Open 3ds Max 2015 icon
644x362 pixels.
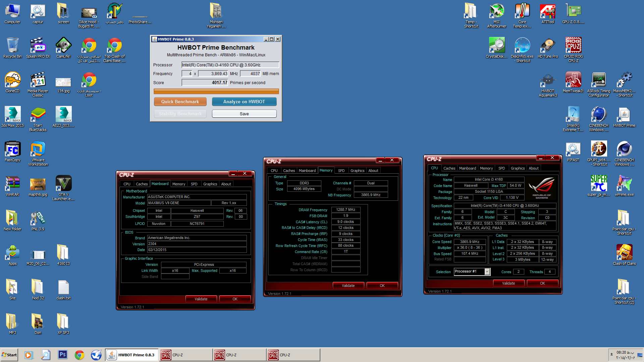[12, 117]
